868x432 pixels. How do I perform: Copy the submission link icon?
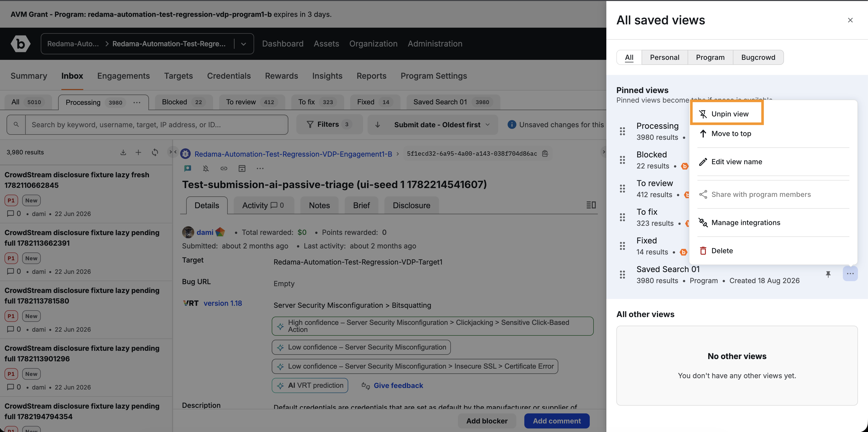pyautogui.click(x=224, y=168)
